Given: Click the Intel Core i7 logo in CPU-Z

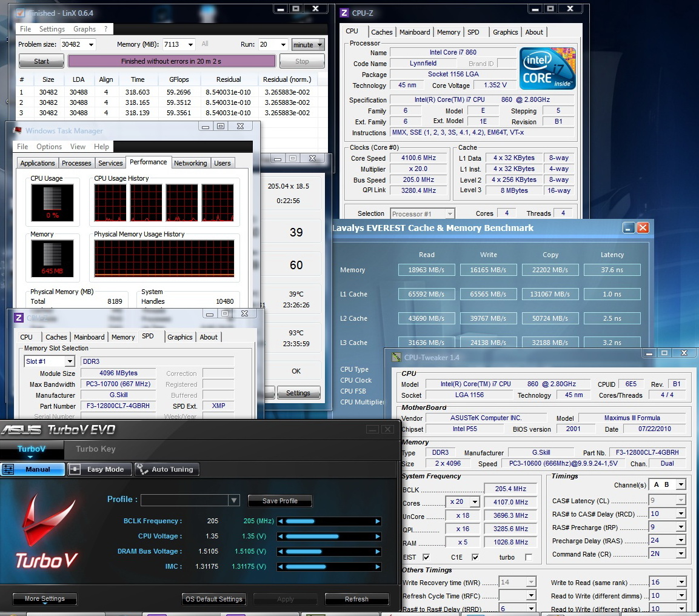Looking at the screenshot, I should pos(548,68).
